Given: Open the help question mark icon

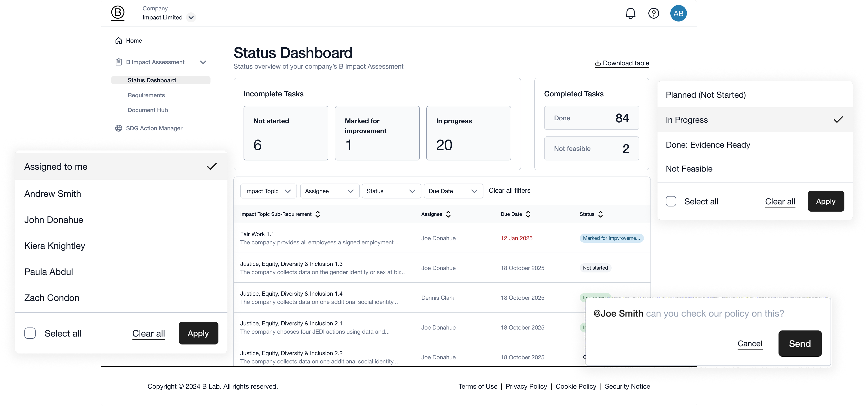Looking at the screenshot, I should [653, 13].
